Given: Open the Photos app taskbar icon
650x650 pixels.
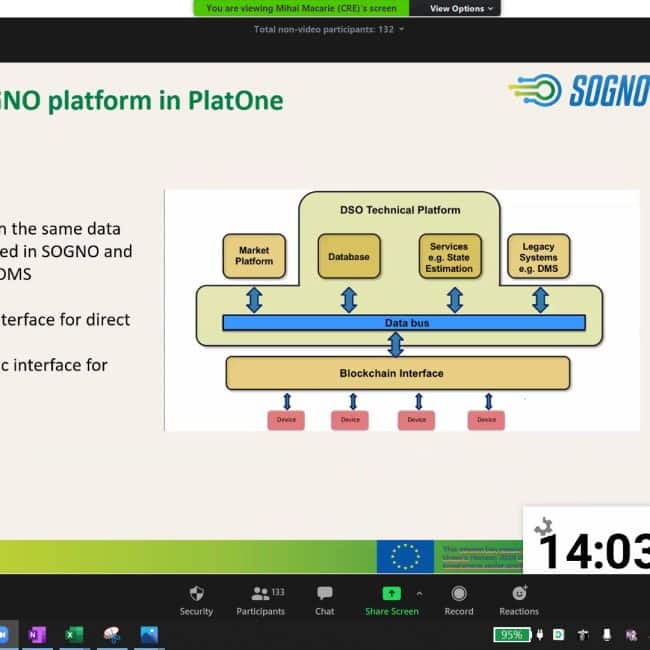Looking at the screenshot, I should pos(149,634).
